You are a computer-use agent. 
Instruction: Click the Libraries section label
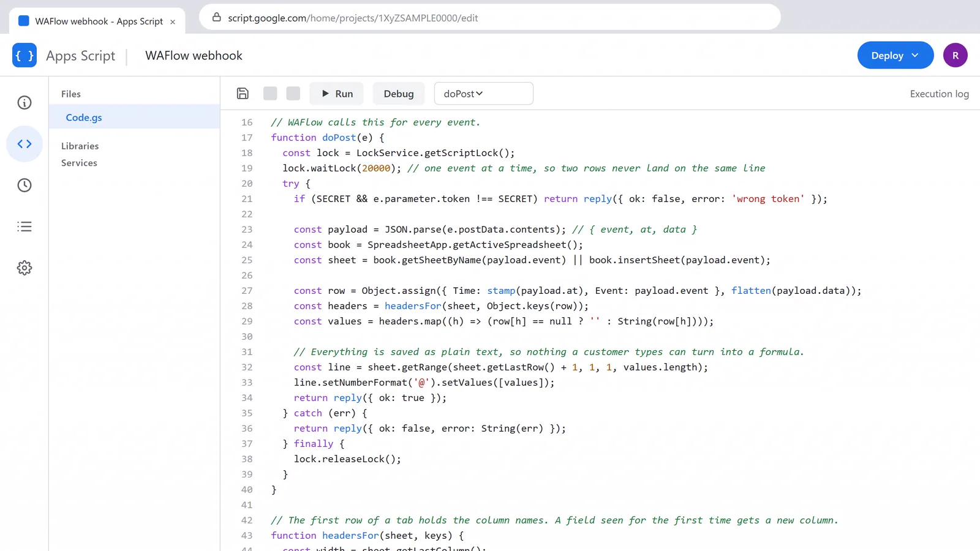coord(80,146)
